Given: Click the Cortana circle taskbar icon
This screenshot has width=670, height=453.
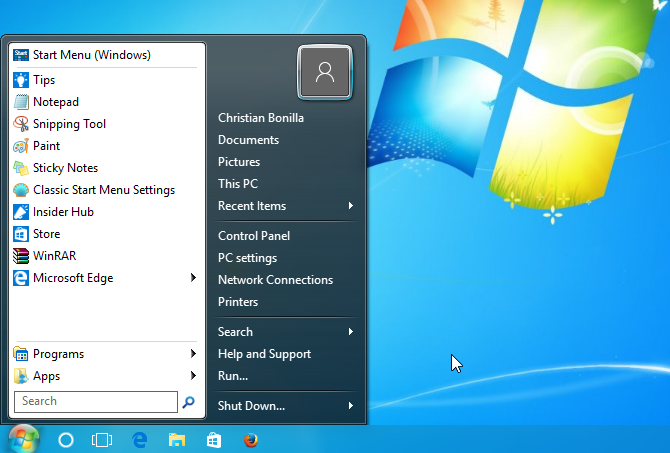Looking at the screenshot, I should (x=66, y=439).
